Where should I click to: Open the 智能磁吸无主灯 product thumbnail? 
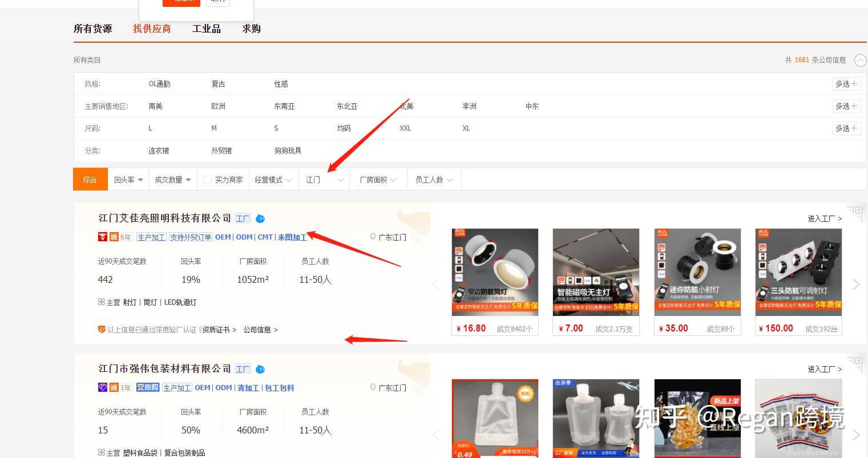[x=596, y=272]
